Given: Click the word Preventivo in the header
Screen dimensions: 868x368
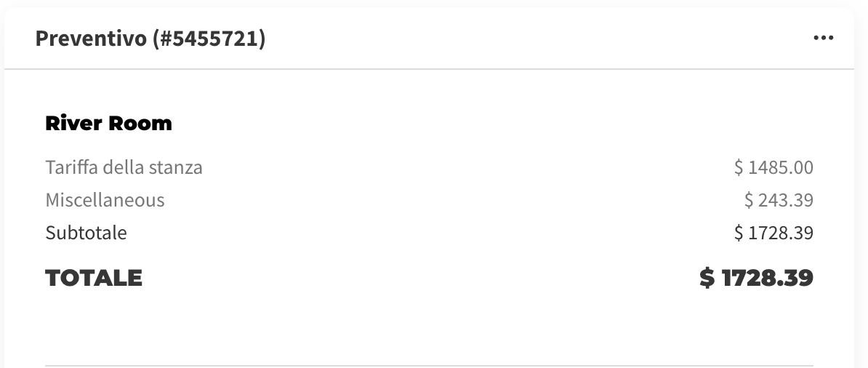Looking at the screenshot, I should 91,39.
